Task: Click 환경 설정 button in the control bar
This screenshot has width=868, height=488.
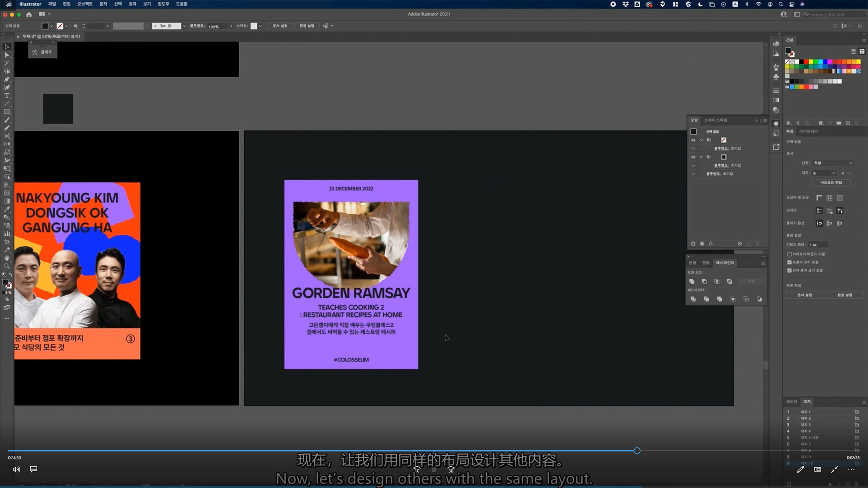Action: click(x=307, y=26)
